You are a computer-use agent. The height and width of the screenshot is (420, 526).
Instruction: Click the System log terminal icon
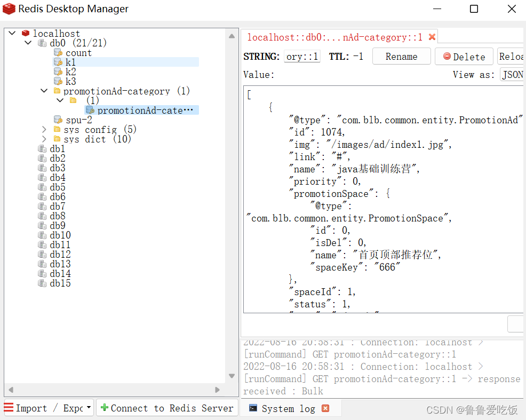click(253, 408)
